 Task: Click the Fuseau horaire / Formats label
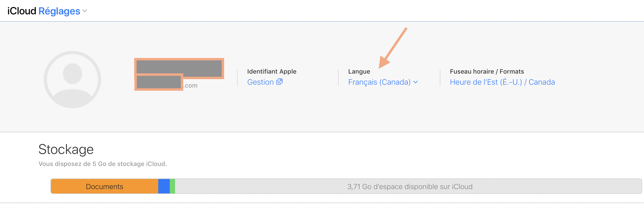point(486,71)
